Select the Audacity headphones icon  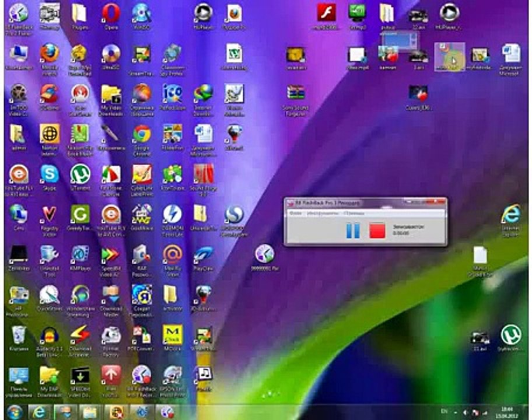(50, 341)
